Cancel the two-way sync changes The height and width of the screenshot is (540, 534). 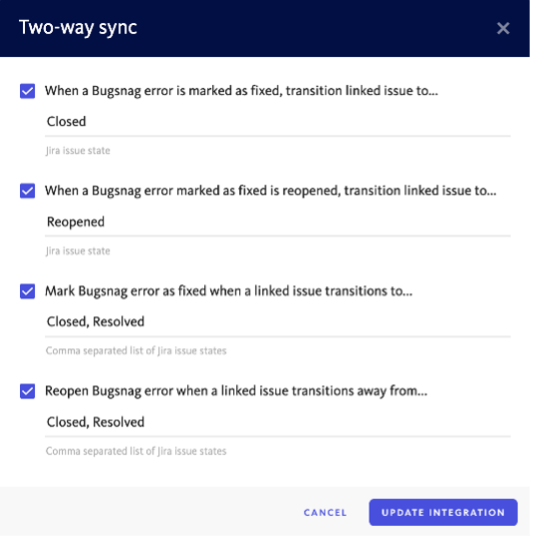point(325,512)
